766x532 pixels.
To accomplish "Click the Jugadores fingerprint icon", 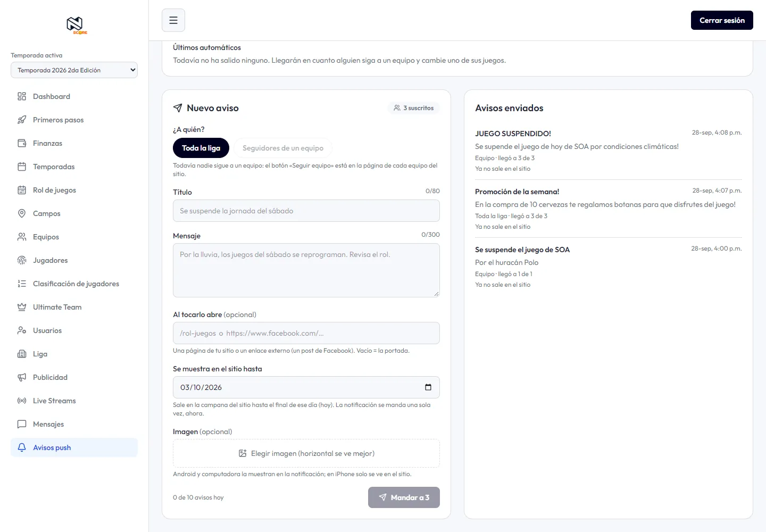I will (22, 260).
